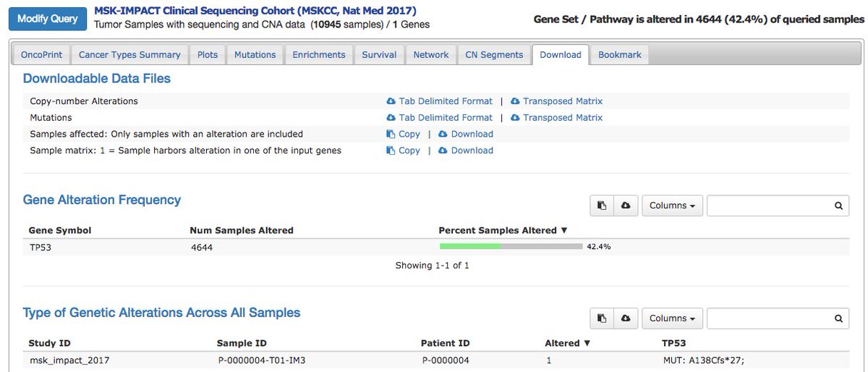868x372 pixels.
Task: Switch to the OncoPrint tab
Action: pyautogui.click(x=41, y=55)
